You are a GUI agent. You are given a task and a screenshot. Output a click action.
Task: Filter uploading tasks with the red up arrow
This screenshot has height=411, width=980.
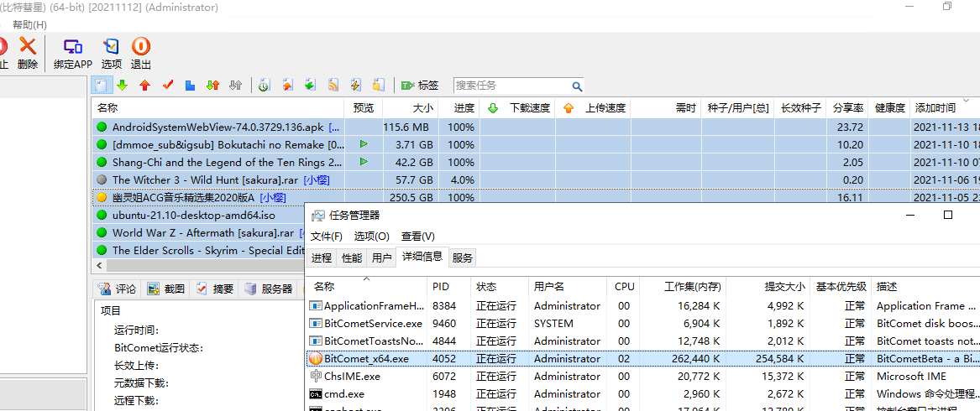(x=144, y=85)
